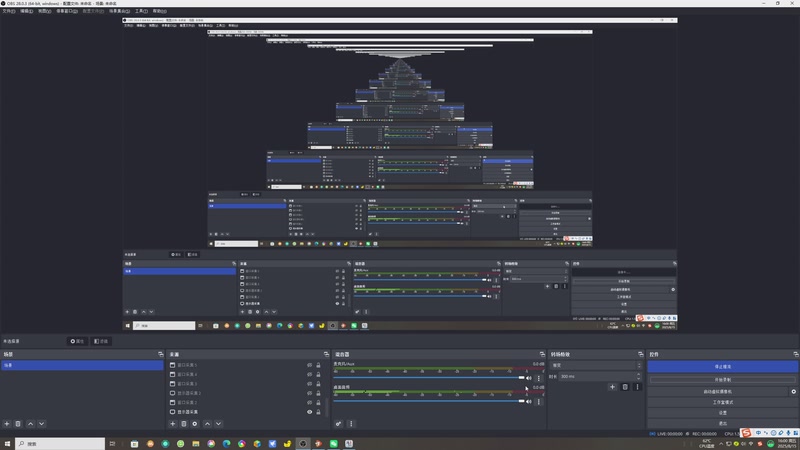Open advanced audio properties gear in mixer
800x450 pixels.
point(338,423)
